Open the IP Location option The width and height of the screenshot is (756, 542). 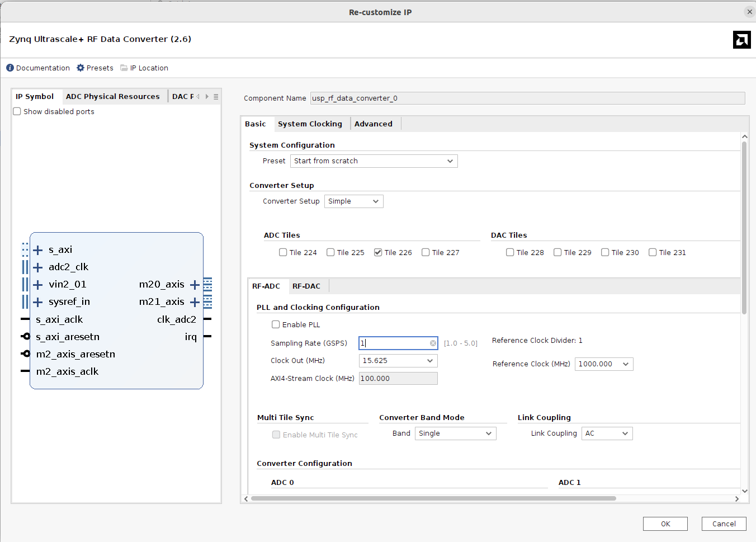(149, 68)
